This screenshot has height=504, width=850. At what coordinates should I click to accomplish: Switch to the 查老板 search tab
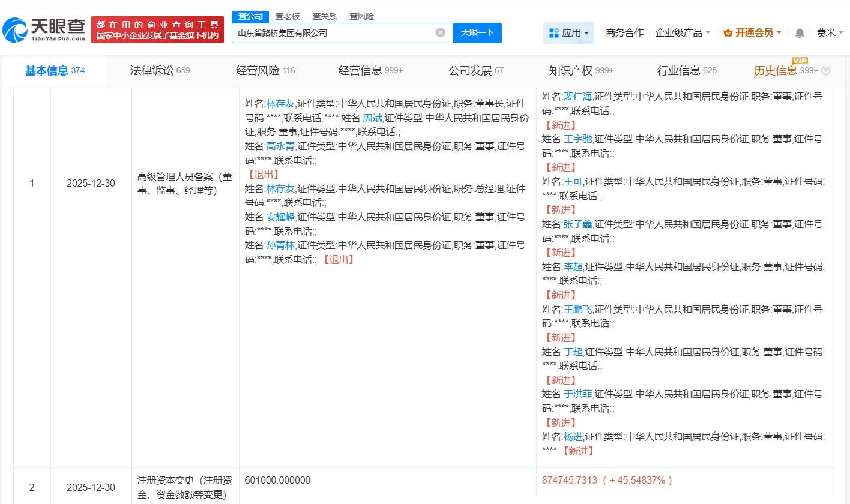(x=287, y=16)
